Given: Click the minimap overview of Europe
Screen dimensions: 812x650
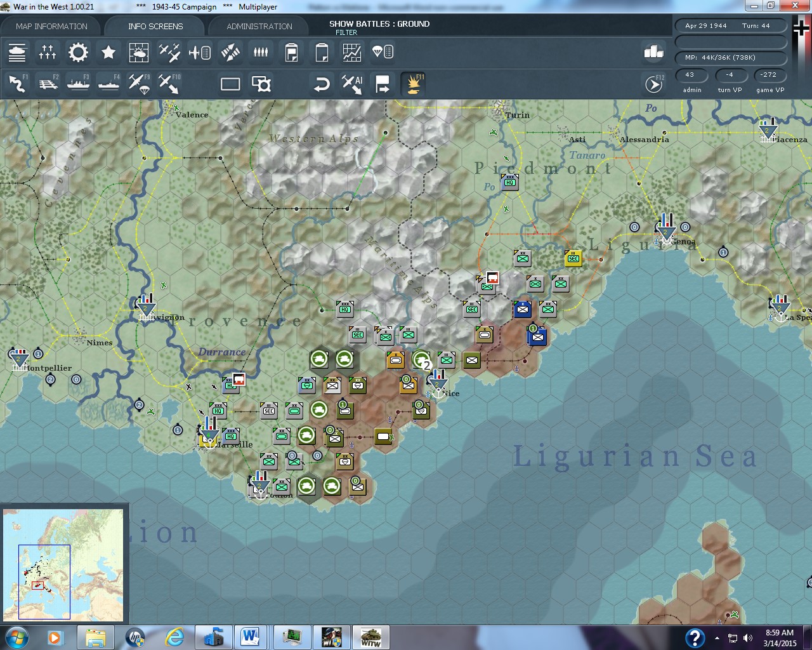Looking at the screenshot, I should (x=63, y=565).
